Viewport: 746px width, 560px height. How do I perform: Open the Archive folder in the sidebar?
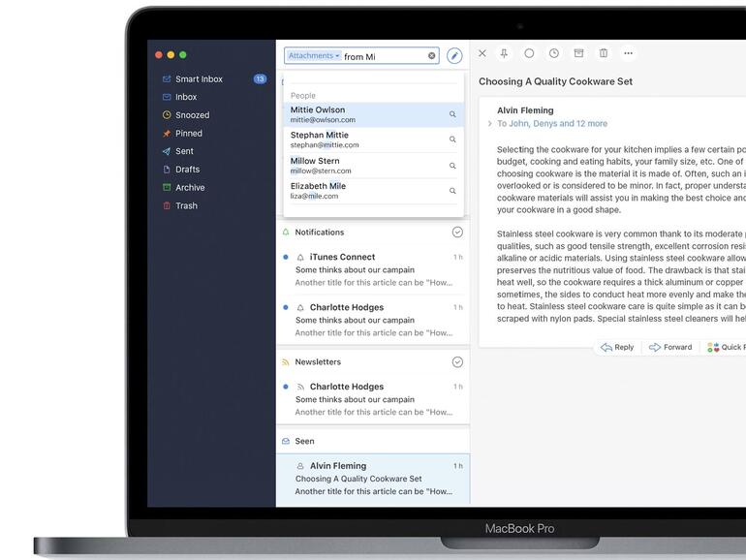pyautogui.click(x=190, y=187)
